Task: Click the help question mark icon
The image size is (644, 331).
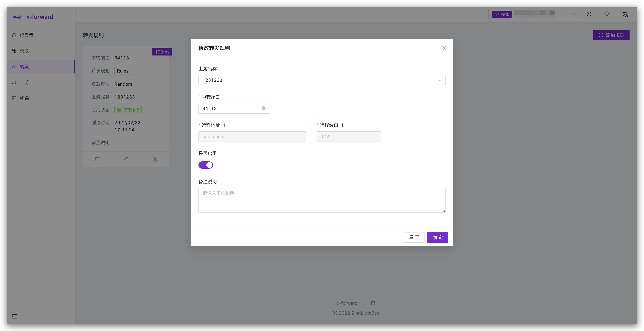Action: (589, 14)
